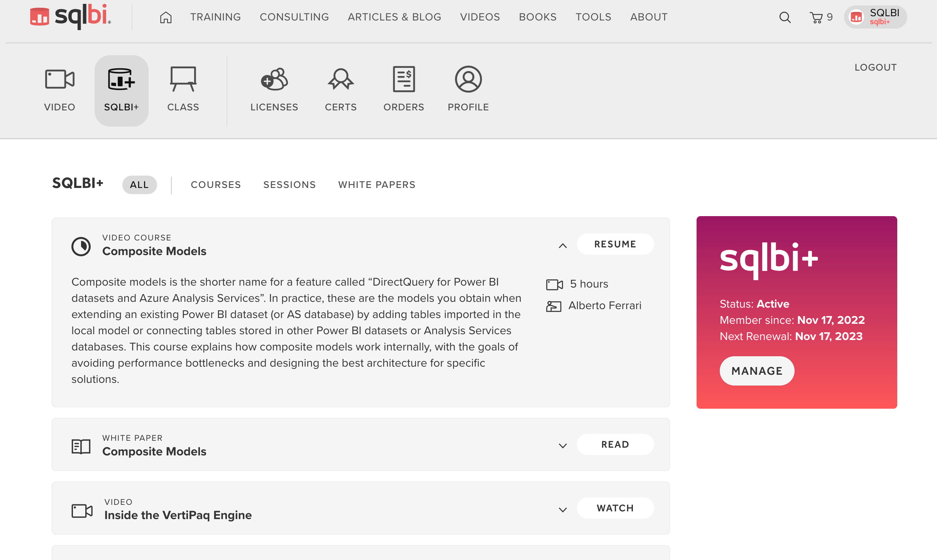
Task: Go to the home icon
Action: click(166, 17)
